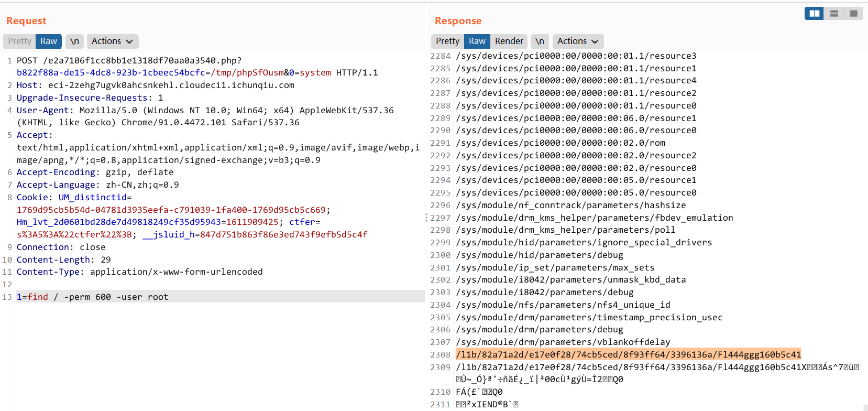Click the tmp/phpSfOusm parameter in request URL
The height and width of the screenshot is (411, 868).
[x=247, y=72]
